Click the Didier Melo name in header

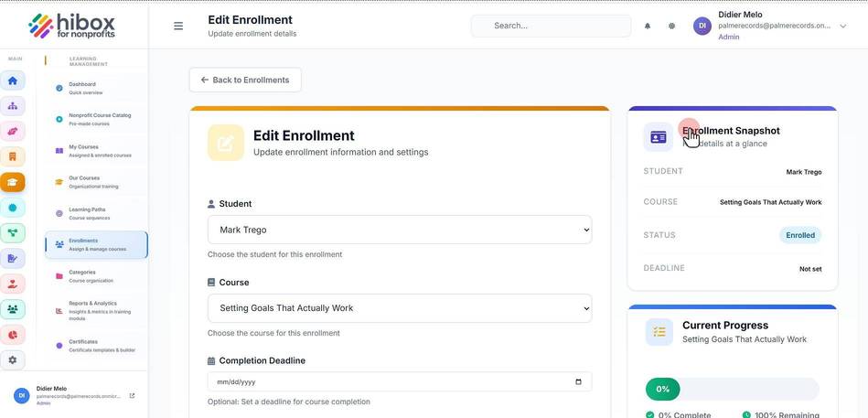(740, 15)
